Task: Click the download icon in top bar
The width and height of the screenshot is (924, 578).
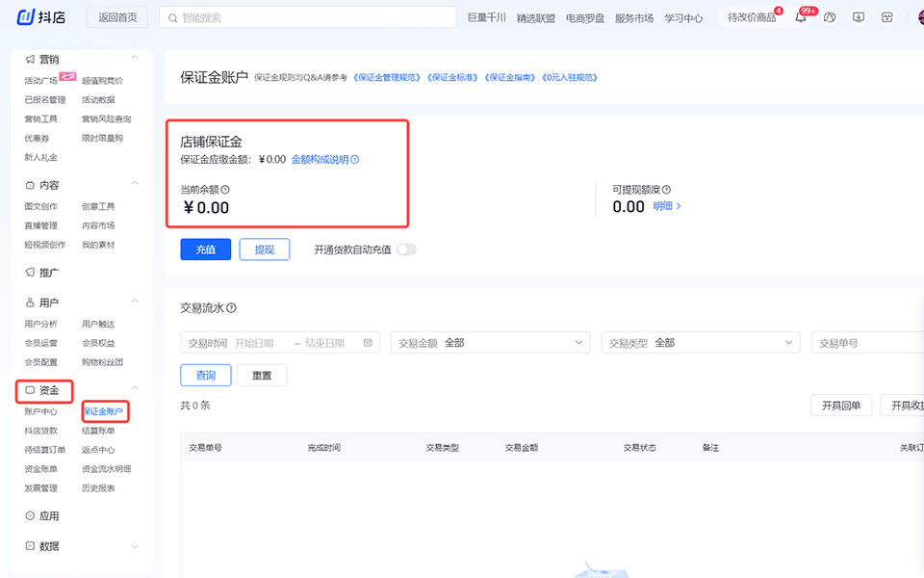Action: point(859,17)
